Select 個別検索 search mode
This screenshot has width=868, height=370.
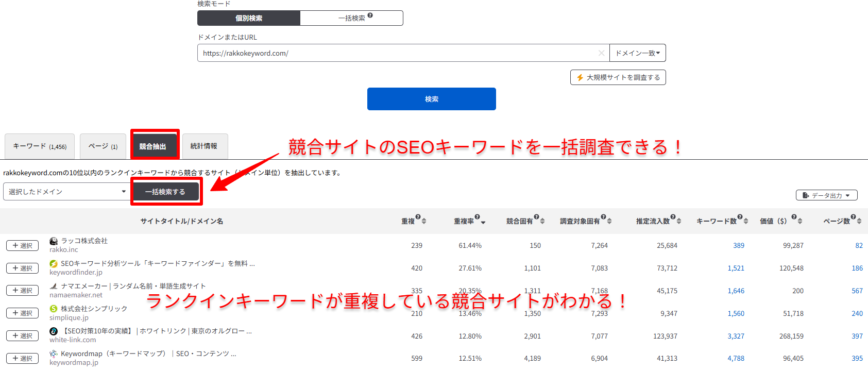tap(249, 18)
